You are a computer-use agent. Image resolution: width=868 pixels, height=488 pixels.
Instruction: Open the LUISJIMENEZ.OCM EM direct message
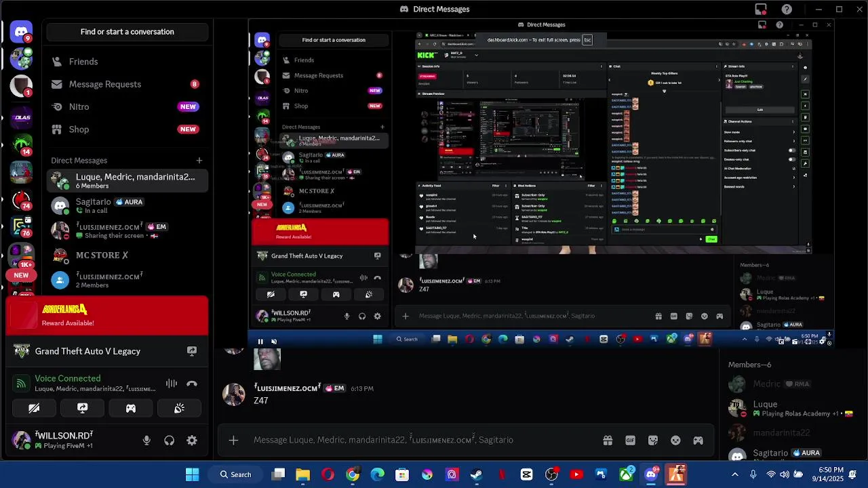pos(127,230)
